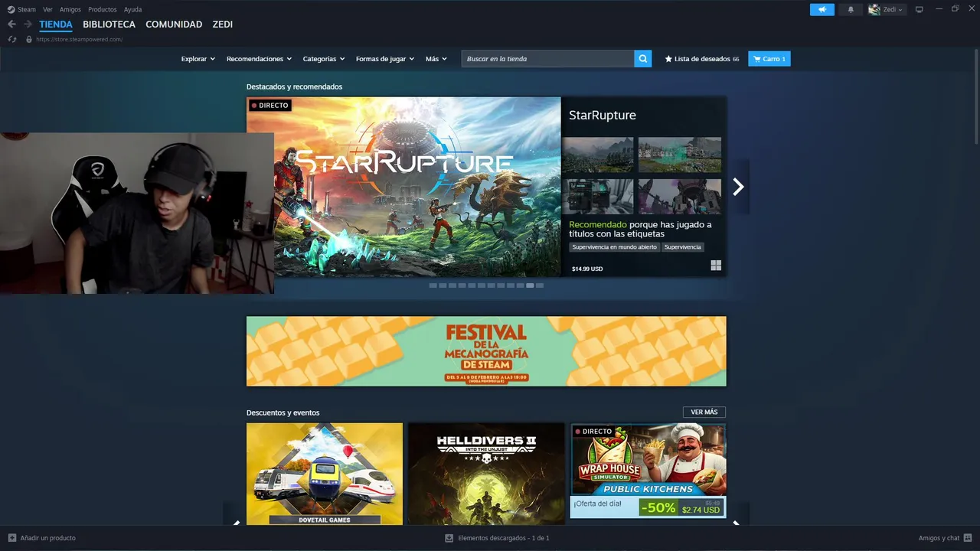Click the shopping cart icon
The width and height of the screenshot is (980, 551).
tap(756, 59)
